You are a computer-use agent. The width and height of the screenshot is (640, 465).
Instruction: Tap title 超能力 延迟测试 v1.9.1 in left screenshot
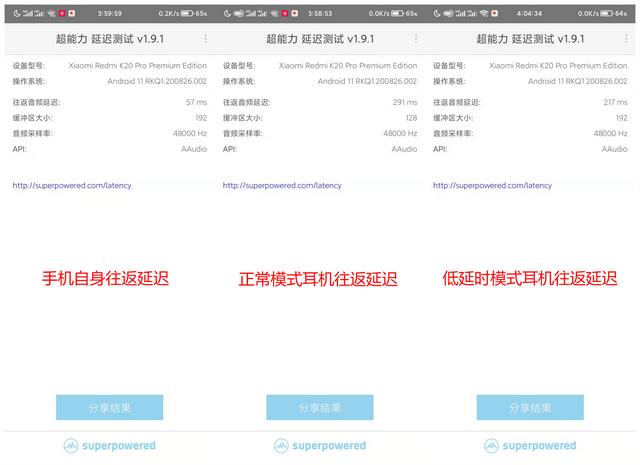[110, 39]
